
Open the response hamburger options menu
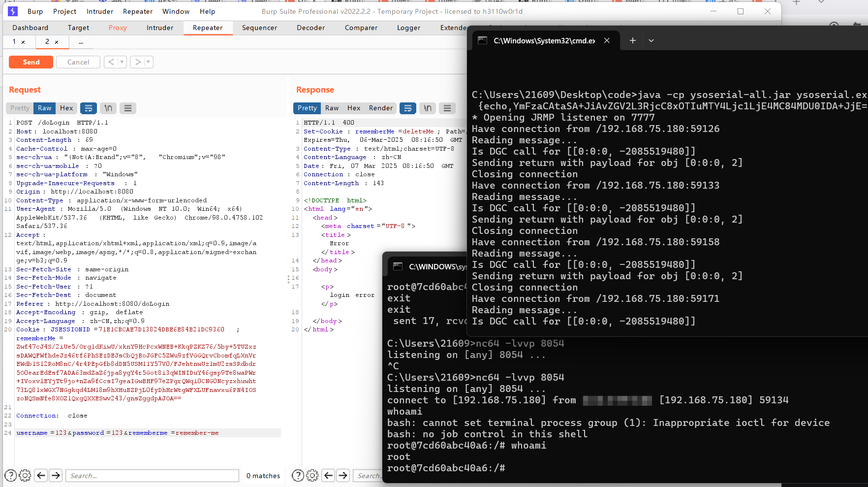pyautogui.click(x=447, y=108)
